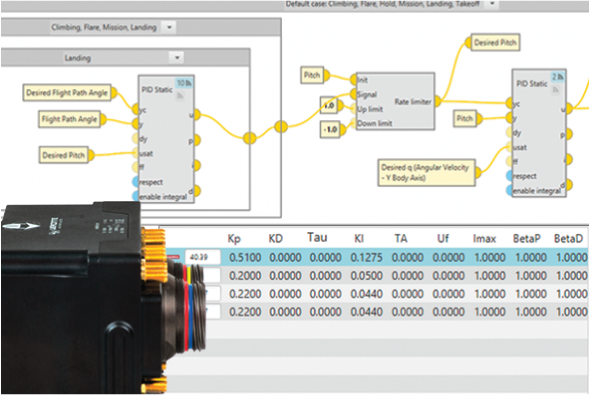Select the Flight Path Angle input block
The width and height of the screenshot is (590, 395).
[x=70, y=119]
